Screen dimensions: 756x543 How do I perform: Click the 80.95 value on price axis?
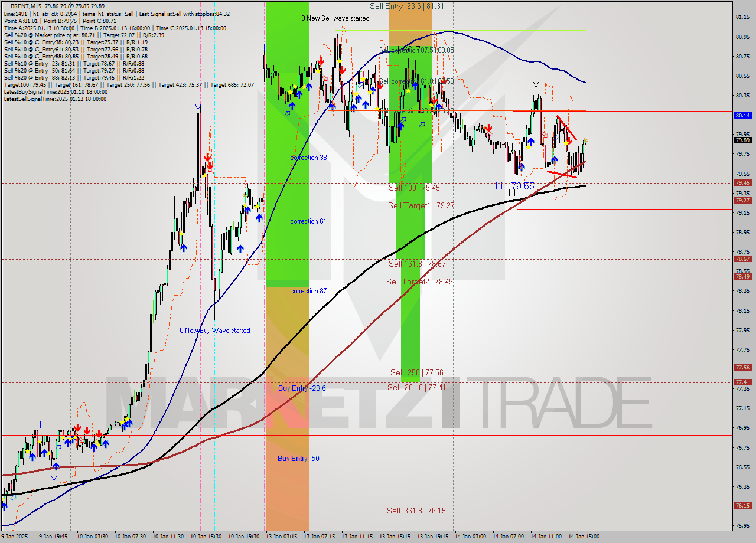[742, 37]
